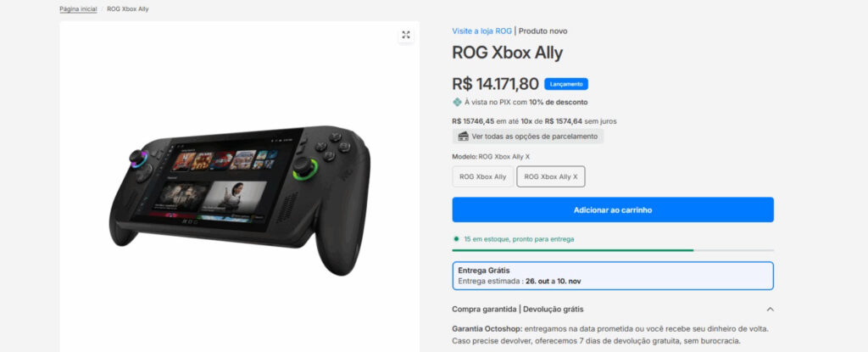Click the green in-stock status dot

tap(456, 239)
